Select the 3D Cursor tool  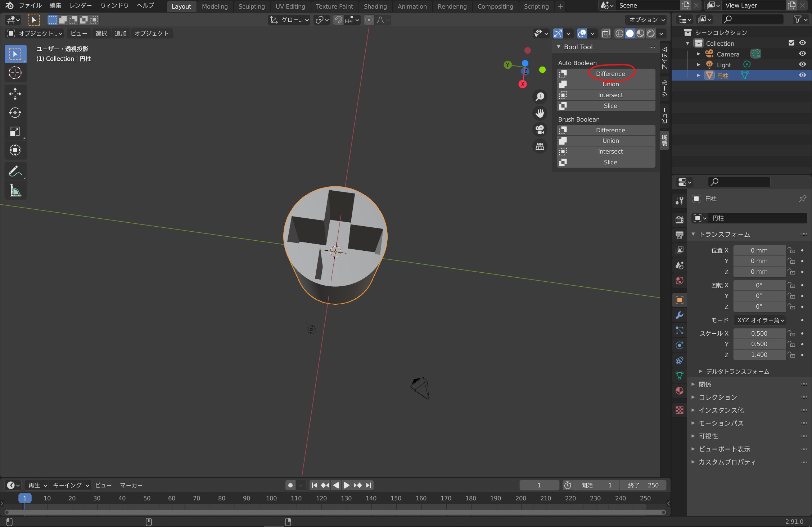click(x=15, y=73)
